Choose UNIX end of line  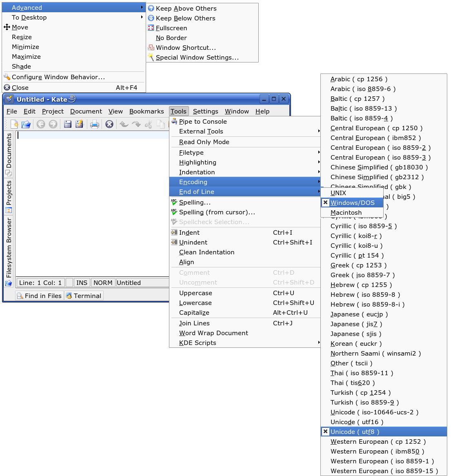point(352,193)
